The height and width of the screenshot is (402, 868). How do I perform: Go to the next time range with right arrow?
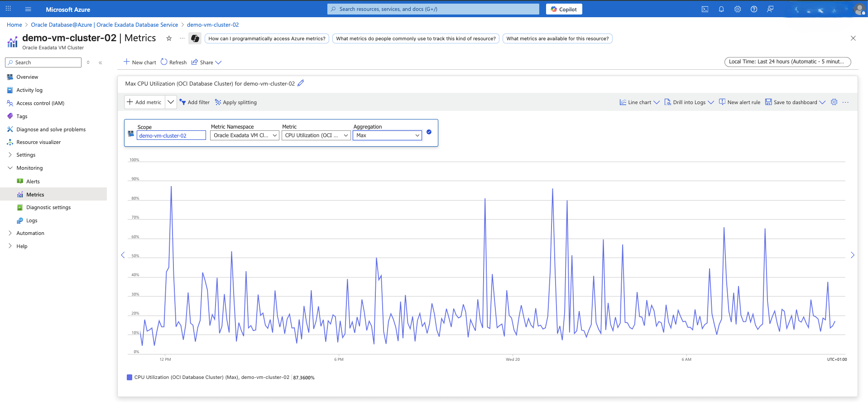pos(852,255)
